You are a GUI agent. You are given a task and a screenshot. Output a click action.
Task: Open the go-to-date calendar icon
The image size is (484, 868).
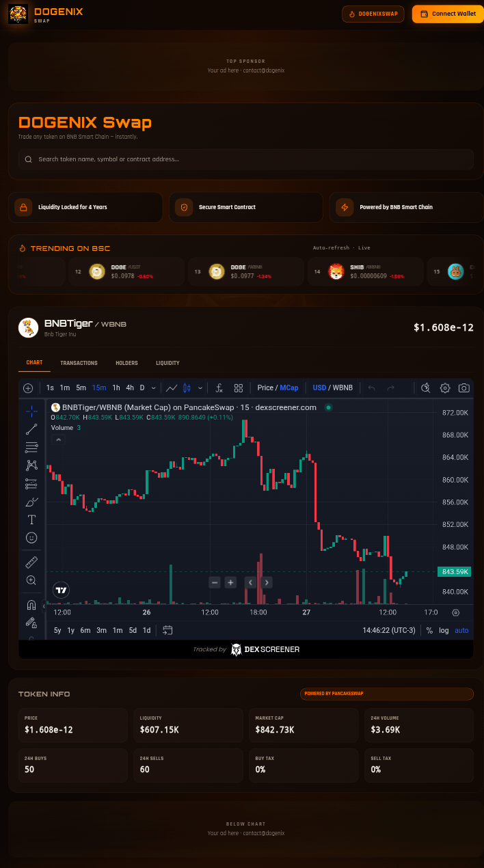[167, 630]
